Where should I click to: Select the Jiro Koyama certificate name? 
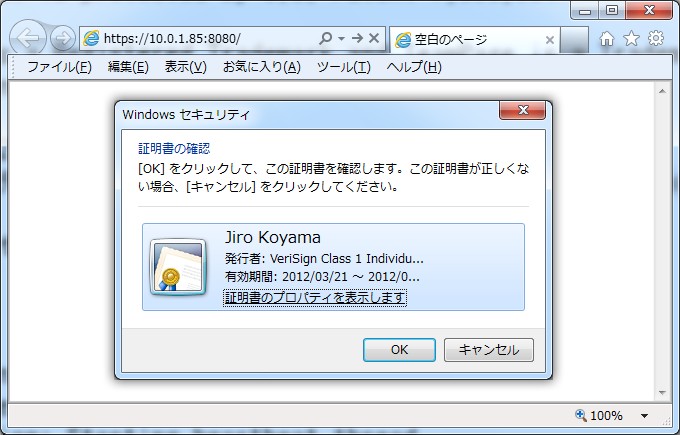tap(273, 238)
